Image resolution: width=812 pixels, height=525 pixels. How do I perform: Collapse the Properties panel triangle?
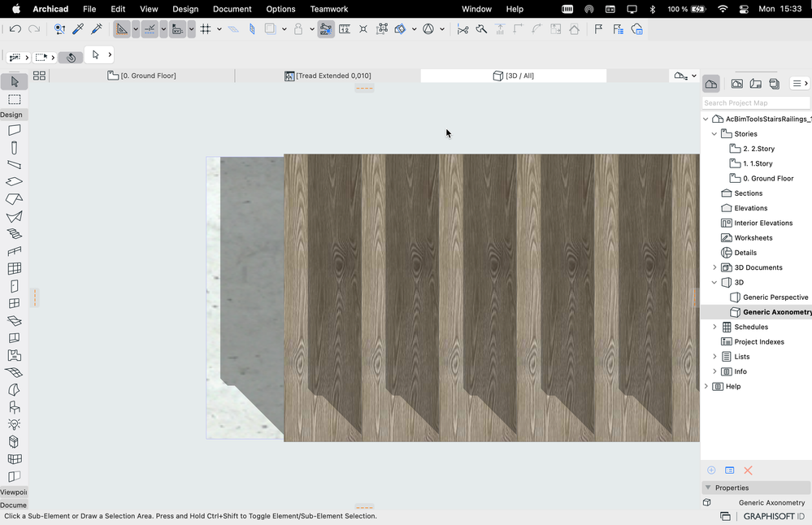click(x=706, y=488)
